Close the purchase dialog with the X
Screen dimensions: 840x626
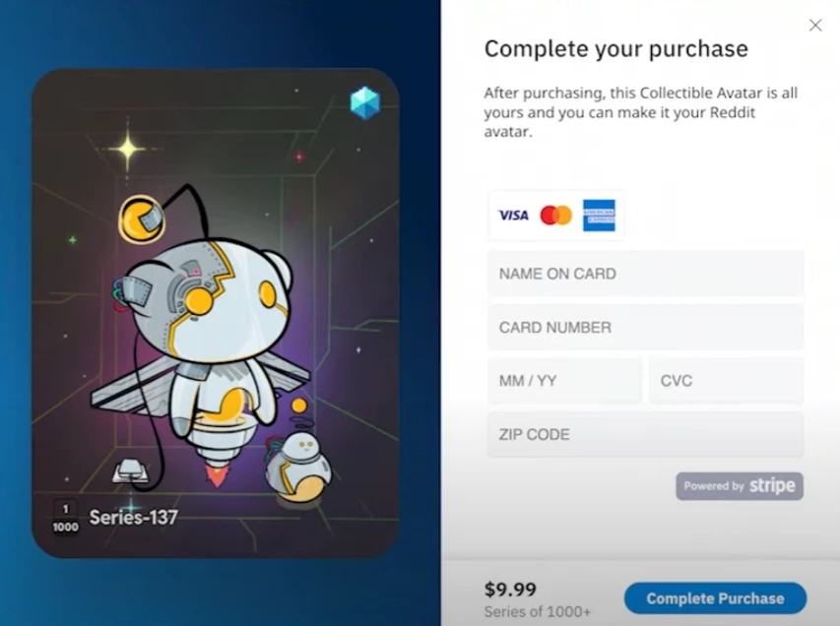pyautogui.click(x=814, y=26)
